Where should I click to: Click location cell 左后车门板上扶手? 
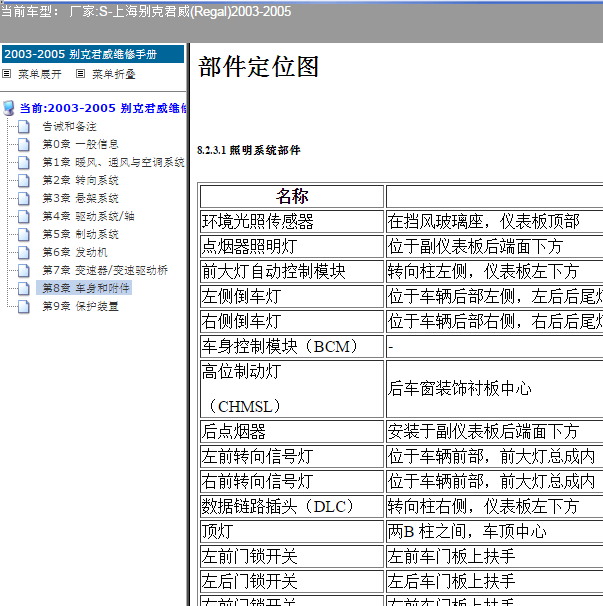(x=494, y=581)
